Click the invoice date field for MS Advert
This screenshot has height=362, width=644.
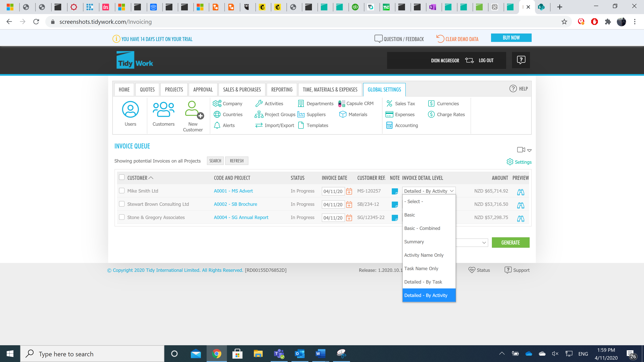click(x=333, y=191)
